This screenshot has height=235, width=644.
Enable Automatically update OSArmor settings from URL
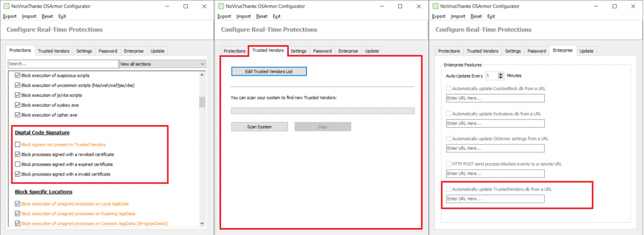click(449, 138)
